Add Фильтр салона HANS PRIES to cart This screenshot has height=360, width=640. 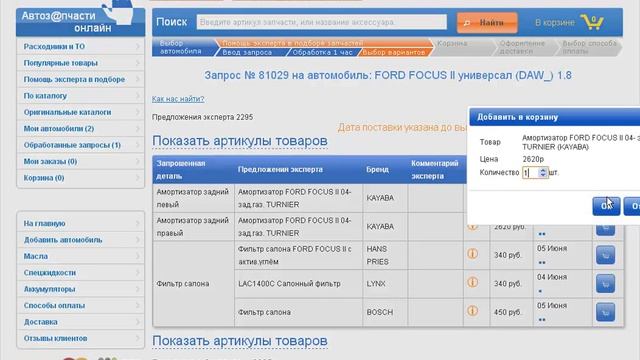[605, 255]
